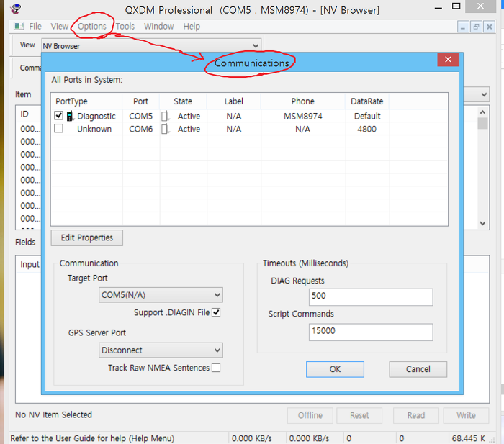Confirm the dialog with OK

point(335,369)
